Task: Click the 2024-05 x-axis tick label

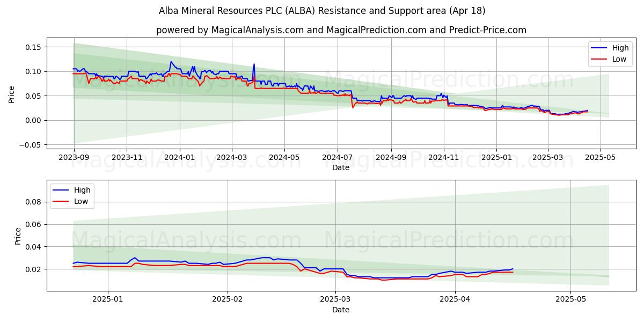Action: click(284, 158)
